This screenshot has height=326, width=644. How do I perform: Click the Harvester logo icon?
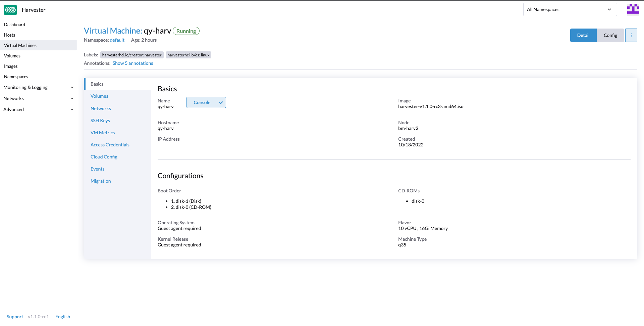(10, 10)
